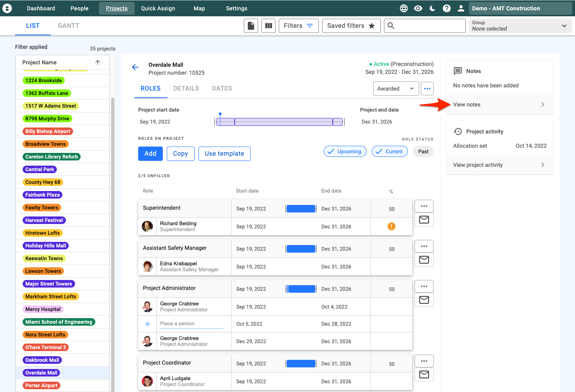Select the Miami School of Engineering project chip
Screen dimensions: 575x392
coord(59,322)
